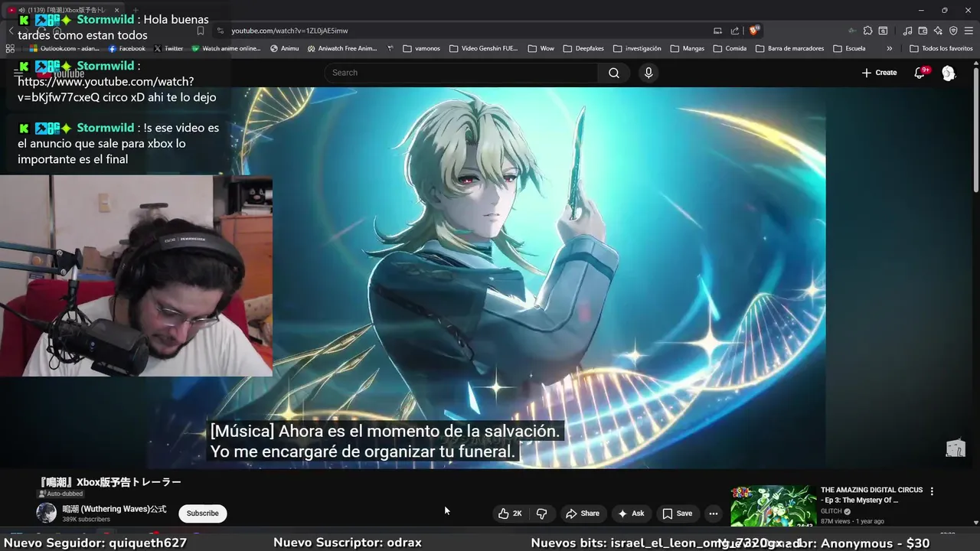Open the Aniwatch Free Anime bookmark
Screen dimensions: 980x551
(x=342, y=48)
